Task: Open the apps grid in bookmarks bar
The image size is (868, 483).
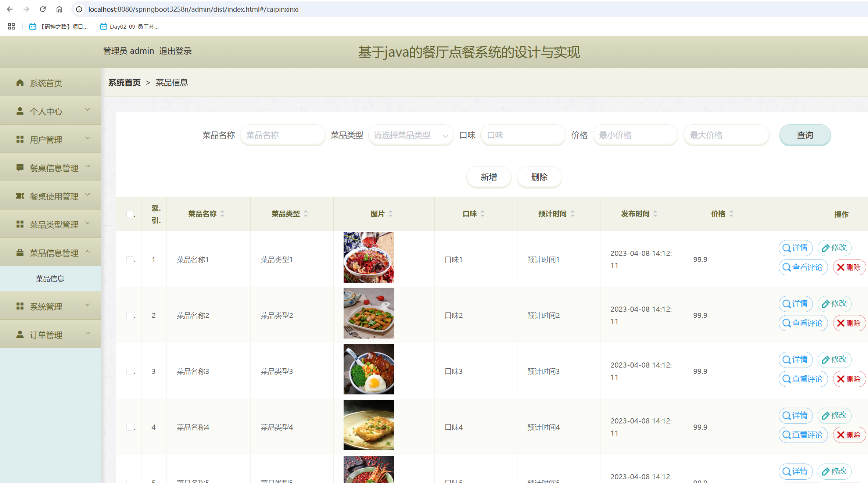Action: [11, 26]
